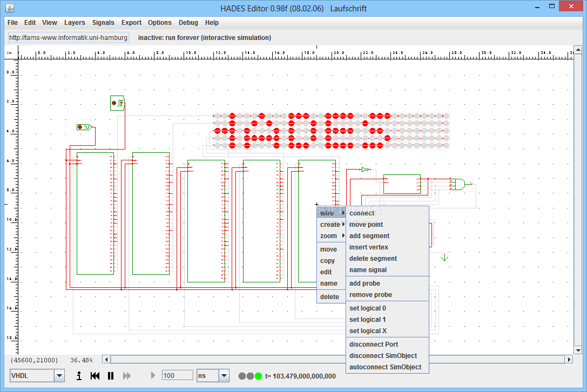This screenshot has width=587, height=392.
Task: Click the single step play arrow
Action: click(153, 375)
